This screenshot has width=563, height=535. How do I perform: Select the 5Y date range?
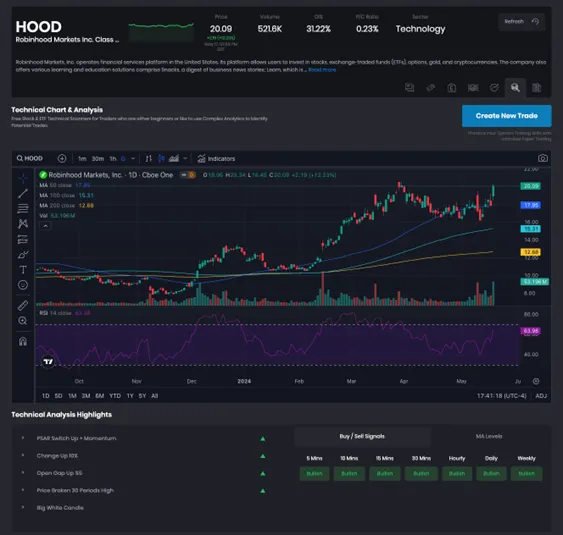(142, 396)
